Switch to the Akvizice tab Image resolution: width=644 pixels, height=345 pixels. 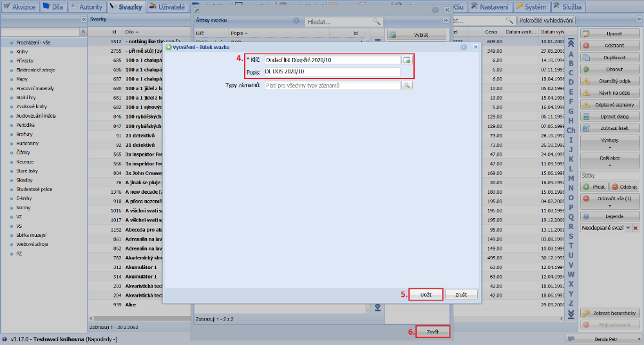pos(19,6)
